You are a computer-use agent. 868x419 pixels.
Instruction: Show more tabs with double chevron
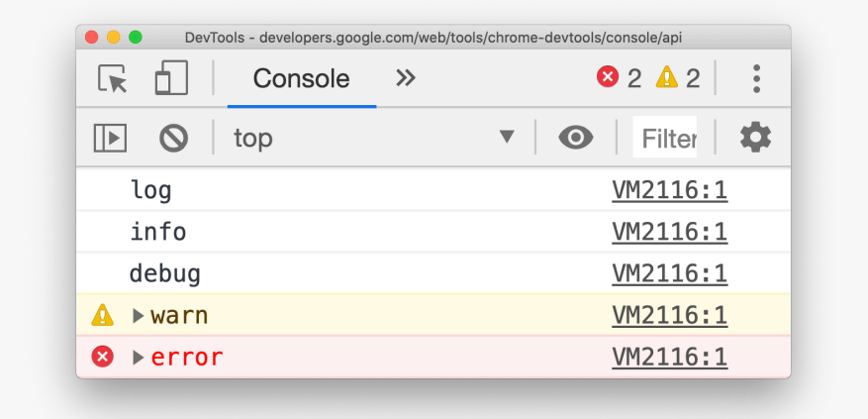(405, 78)
